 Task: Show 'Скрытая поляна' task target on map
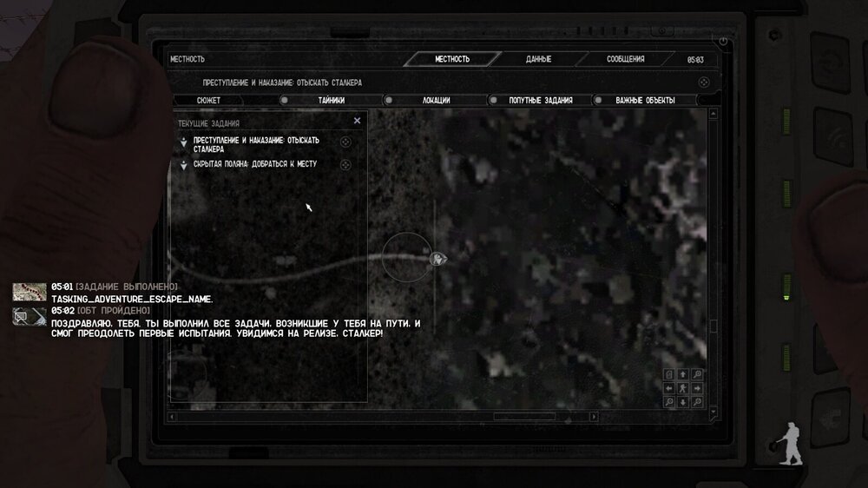(x=345, y=164)
